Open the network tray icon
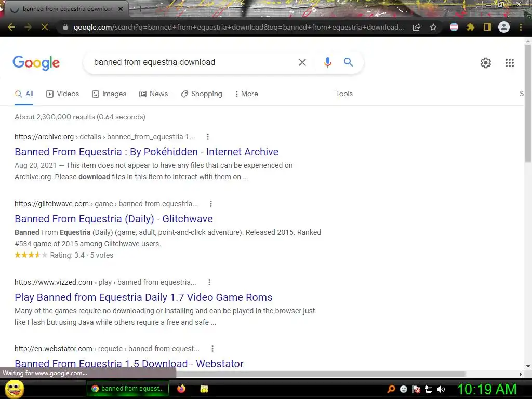This screenshot has height=399, width=532. 429,390
